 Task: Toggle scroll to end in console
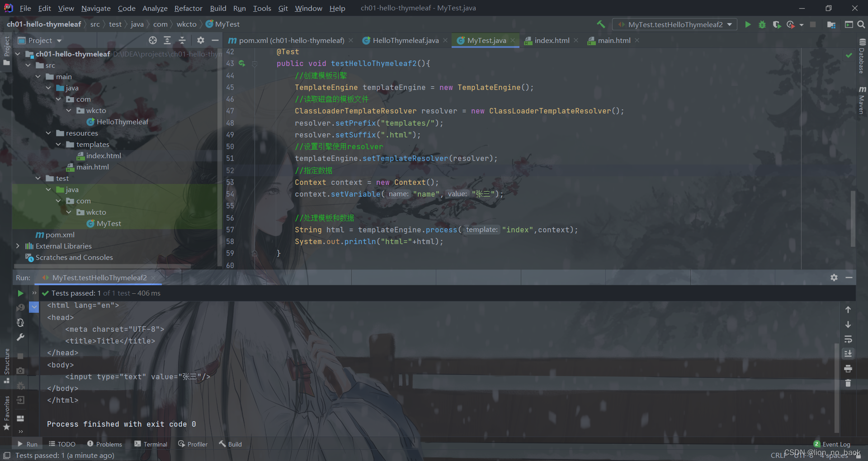(848, 353)
